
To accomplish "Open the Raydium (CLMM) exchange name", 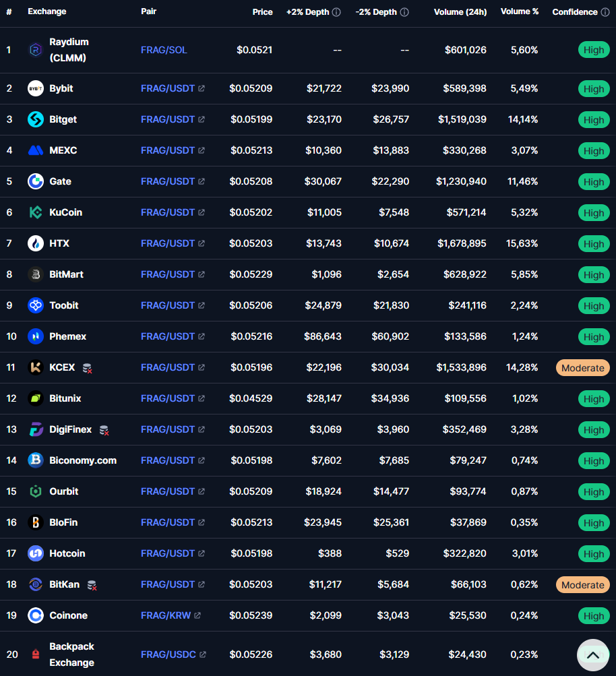I will [x=69, y=50].
